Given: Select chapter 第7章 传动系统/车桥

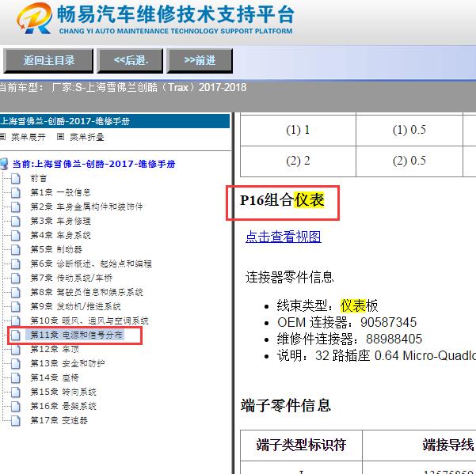Looking at the screenshot, I should click(x=71, y=278).
